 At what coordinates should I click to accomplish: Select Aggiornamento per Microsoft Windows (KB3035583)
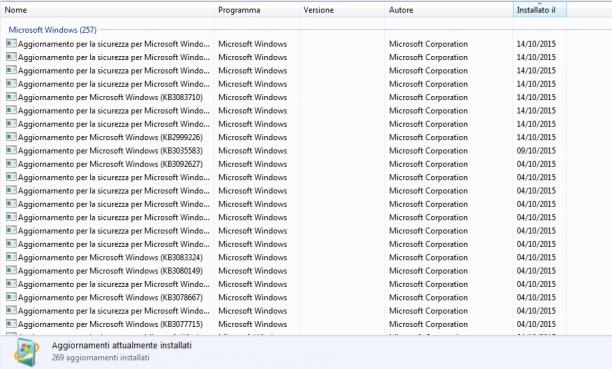[110, 150]
